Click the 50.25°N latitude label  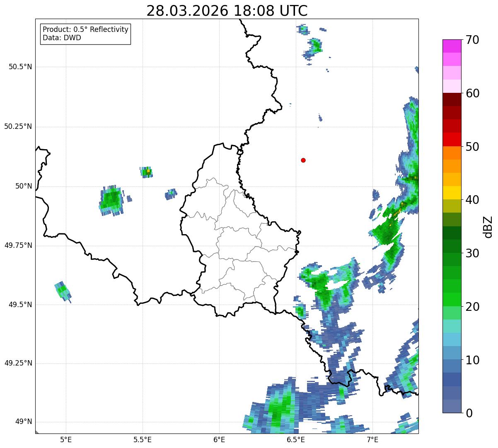[18, 126]
